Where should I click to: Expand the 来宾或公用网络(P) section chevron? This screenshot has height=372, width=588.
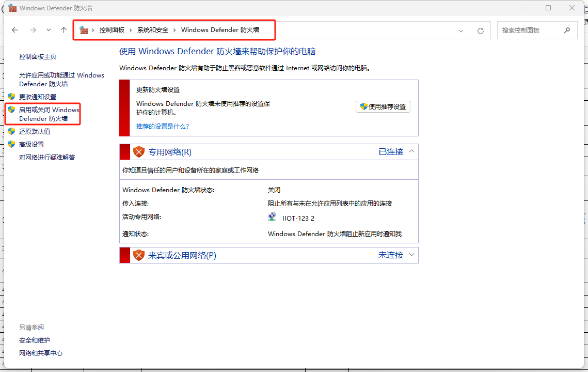pos(411,255)
